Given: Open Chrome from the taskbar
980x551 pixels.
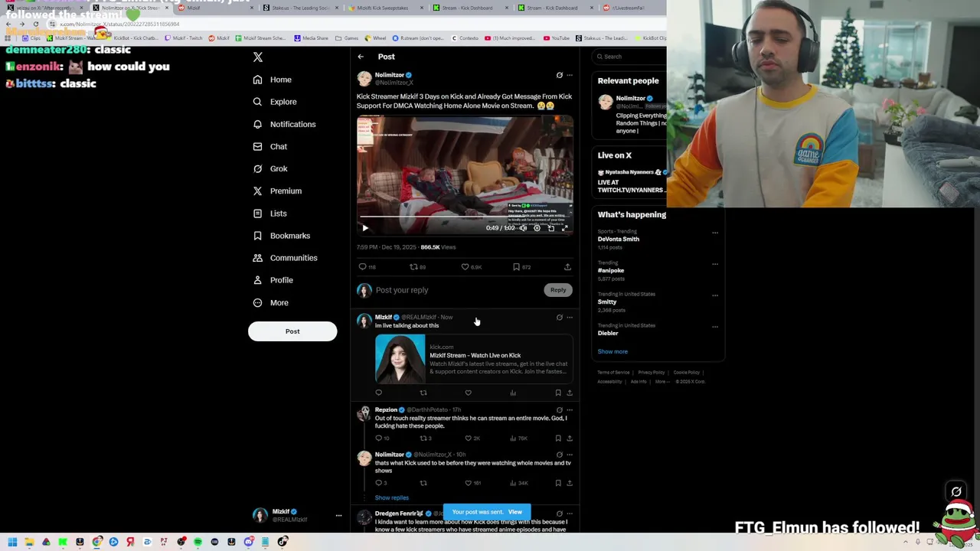Looking at the screenshot, I should pos(96,542).
